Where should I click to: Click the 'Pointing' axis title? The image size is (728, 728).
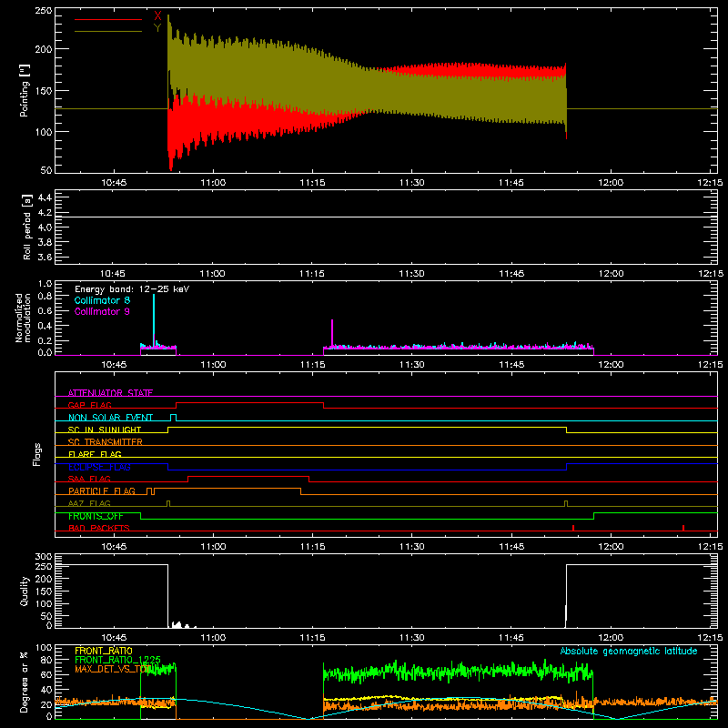point(25,90)
